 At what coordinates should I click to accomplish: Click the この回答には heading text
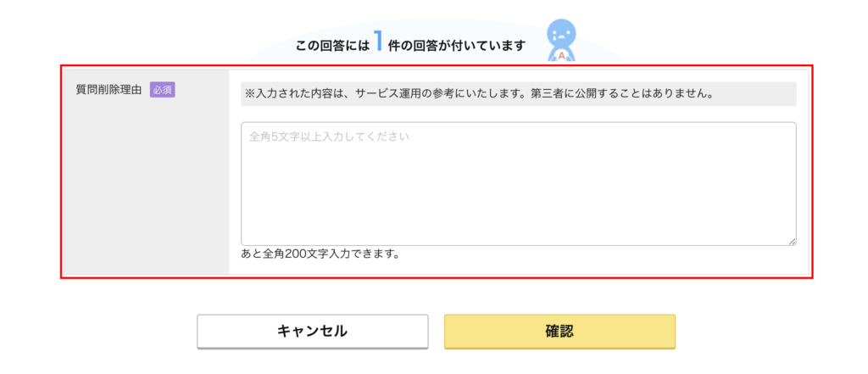332,46
